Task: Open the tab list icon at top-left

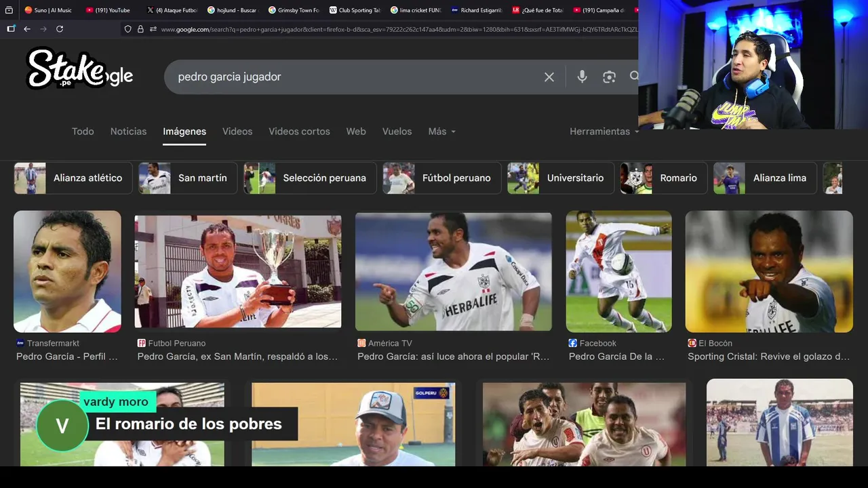Action: click(x=9, y=10)
